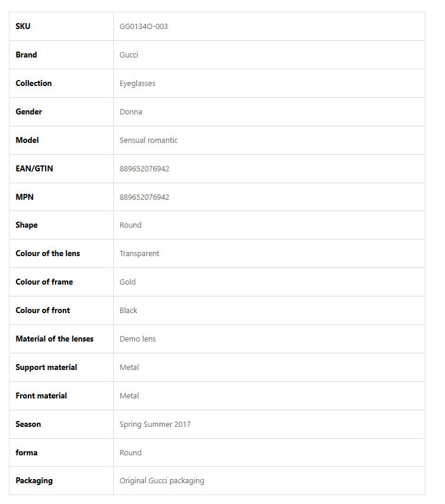Click the MPN number value

tap(144, 197)
